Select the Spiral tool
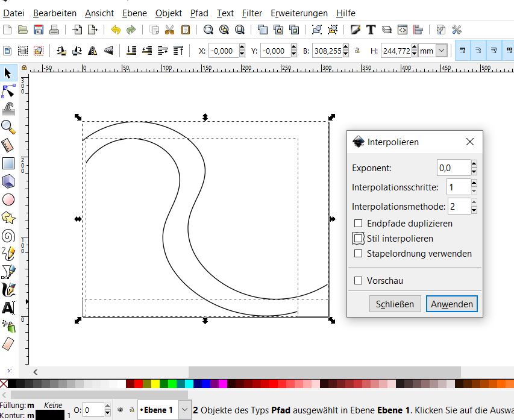Viewport: 514px width, 420px height. pos(8,236)
